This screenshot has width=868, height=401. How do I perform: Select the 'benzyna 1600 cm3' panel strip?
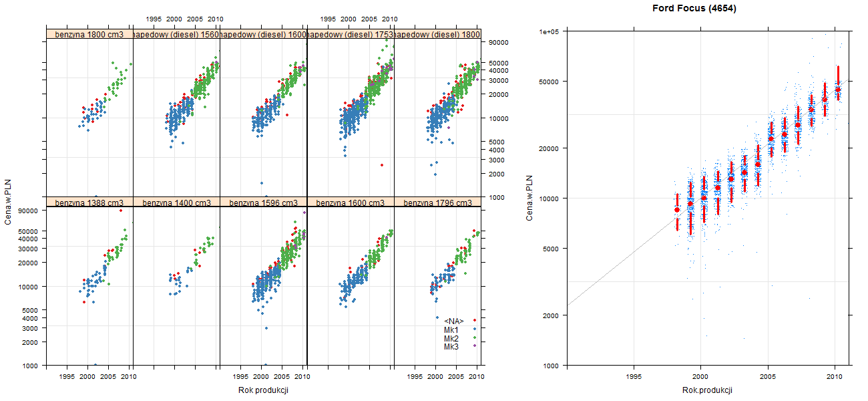coord(351,203)
